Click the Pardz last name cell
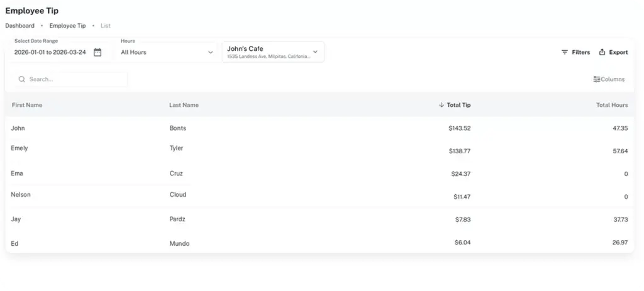Image resolution: width=644 pixels, height=291 pixels. tap(177, 219)
